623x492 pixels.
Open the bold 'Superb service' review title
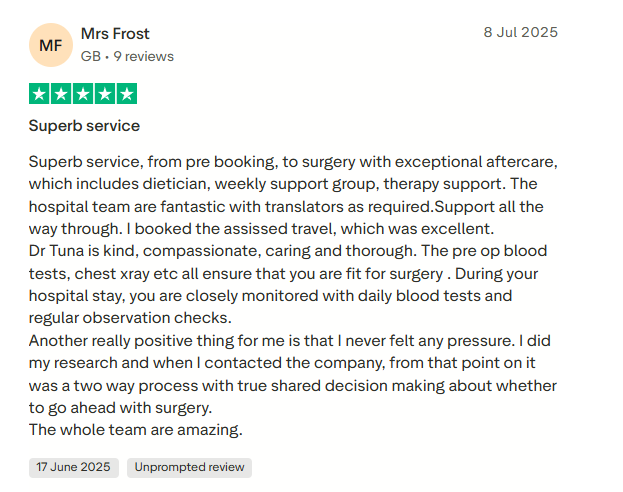(x=84, y=126)
